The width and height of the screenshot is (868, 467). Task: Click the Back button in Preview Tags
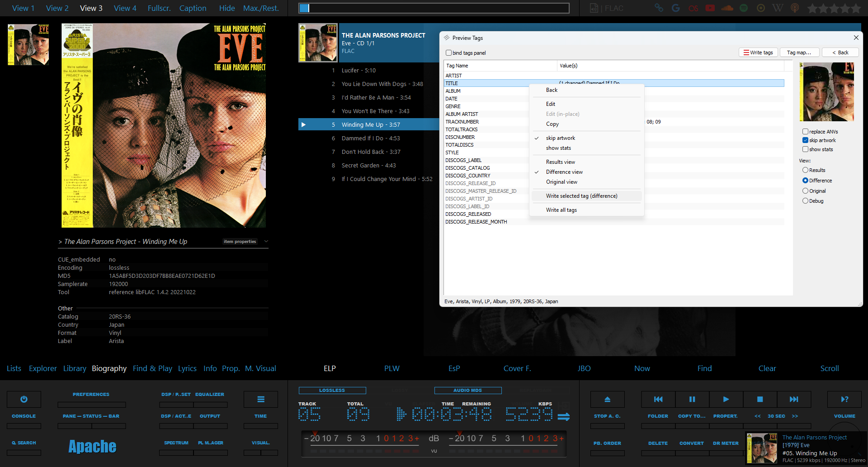pos(840,52)
